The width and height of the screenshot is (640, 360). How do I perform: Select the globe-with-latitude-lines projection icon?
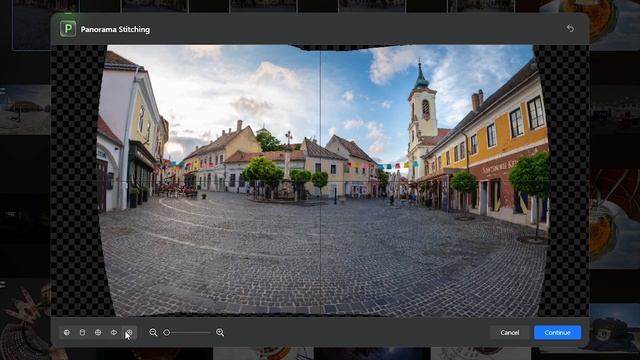point(98,333)
